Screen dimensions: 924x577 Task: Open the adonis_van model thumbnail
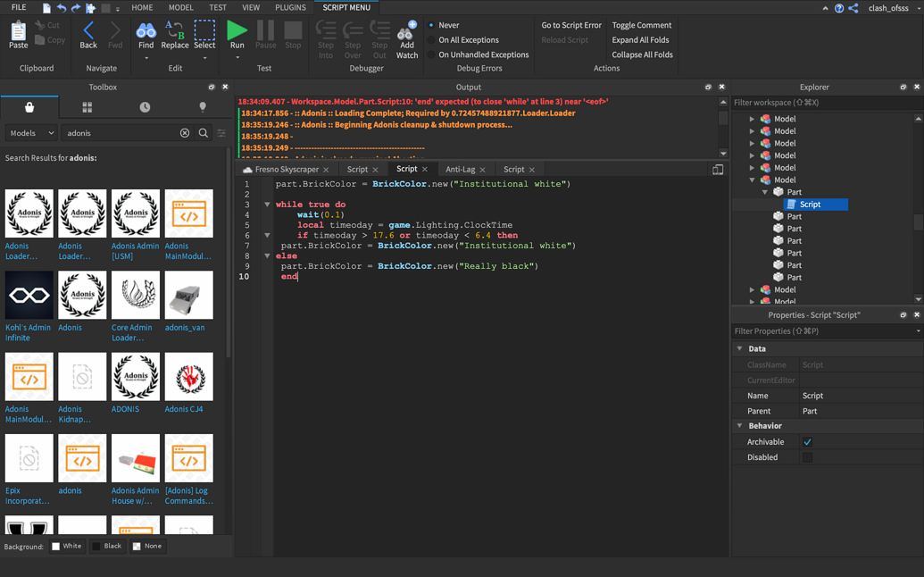coord(188,296)
